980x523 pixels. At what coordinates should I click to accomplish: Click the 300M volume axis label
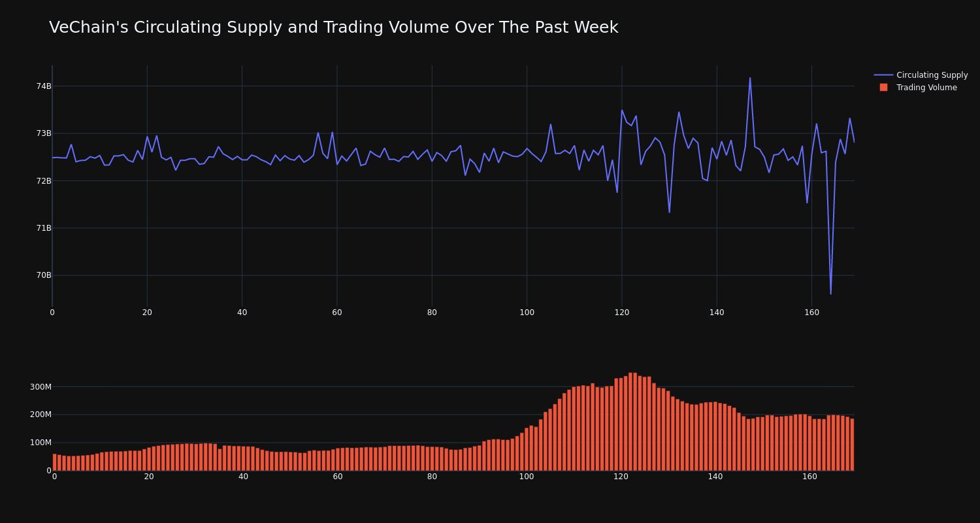pyautogui.click(x=41, y=387)
